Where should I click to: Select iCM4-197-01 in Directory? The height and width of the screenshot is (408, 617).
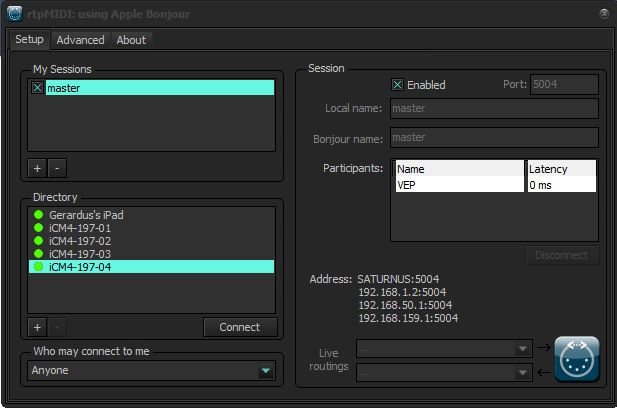click(151, 228)
